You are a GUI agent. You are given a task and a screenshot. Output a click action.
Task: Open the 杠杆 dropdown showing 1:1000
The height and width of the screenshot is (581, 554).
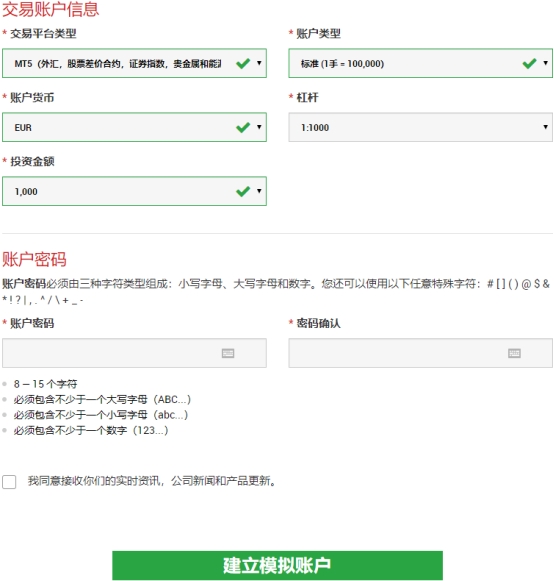click(x=421, y=127)
